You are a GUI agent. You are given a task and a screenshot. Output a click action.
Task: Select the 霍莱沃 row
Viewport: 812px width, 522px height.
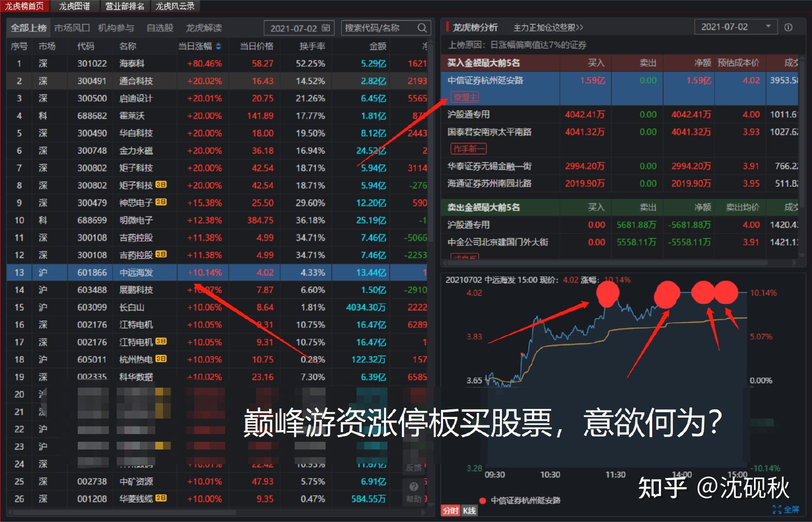[x=217, y=116]
